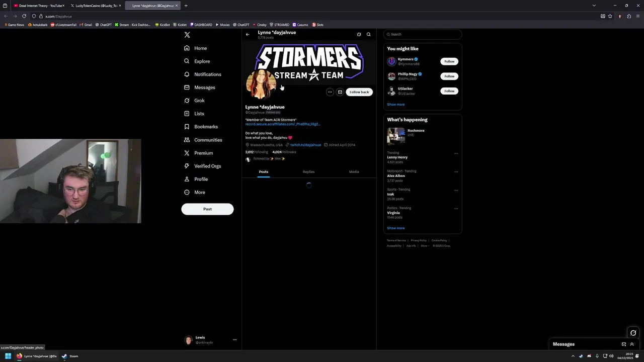This screenshot has height=362, width=644.
Task: Go back using the profile back arrow
Action: (248, 35)
